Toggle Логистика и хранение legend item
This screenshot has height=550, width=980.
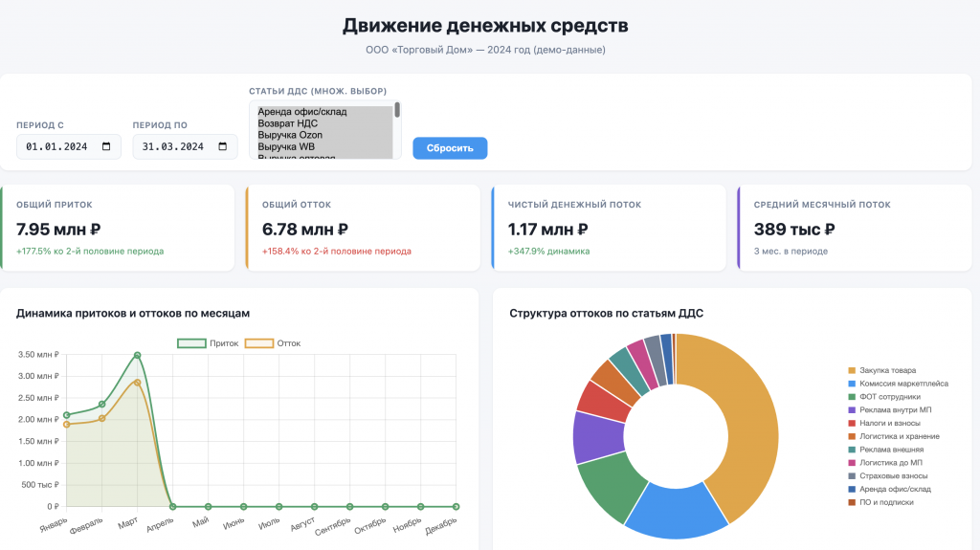[894, 436]
